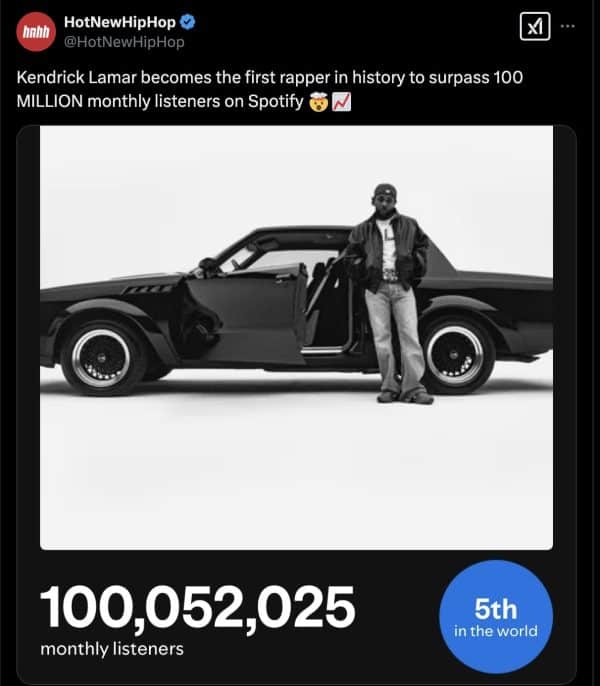Click the 100,052,025 listener count
The height and width of the screenshot is (686, 600).
(x=198, y=606)
